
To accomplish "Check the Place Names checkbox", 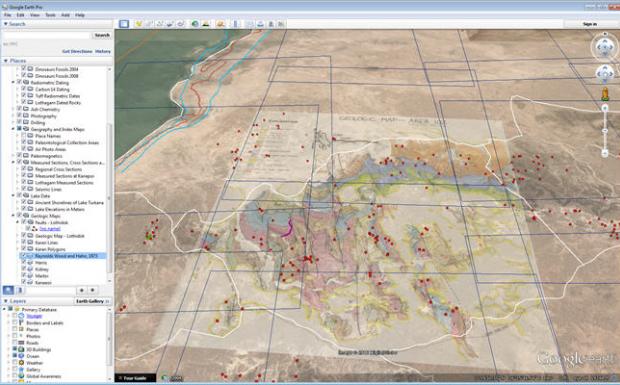I will coord(23,136).
